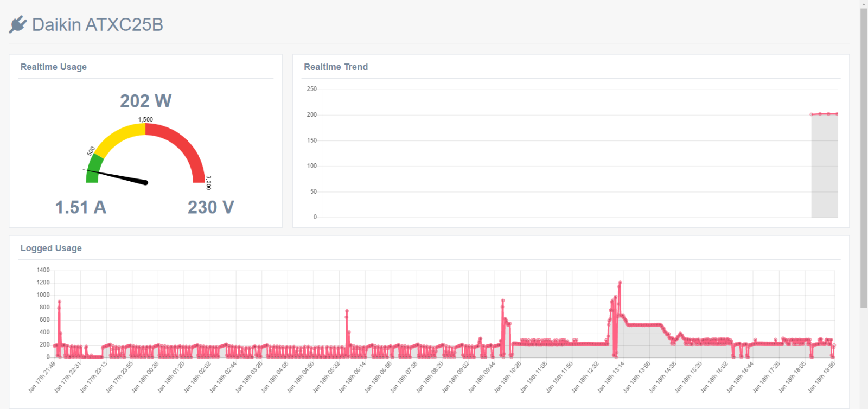Click the Jan 17th 21:49 time label
The height and width of the screenshot is (409, 868).
tap(42, 377)
